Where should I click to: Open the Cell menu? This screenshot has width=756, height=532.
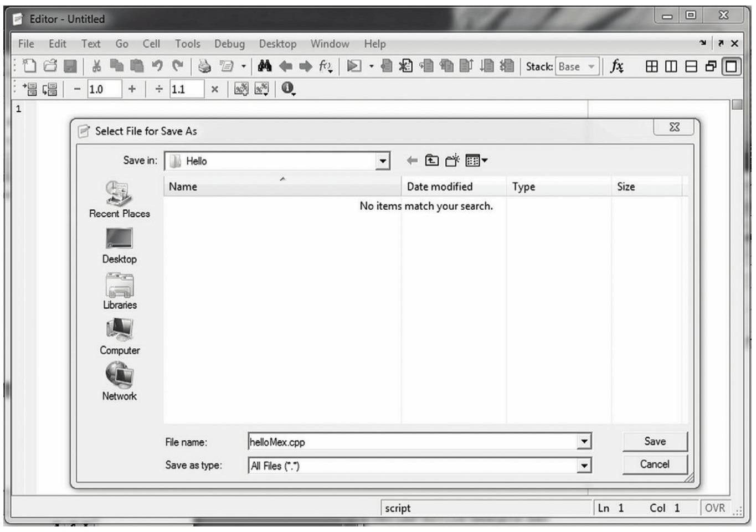[x=151, y=44]
